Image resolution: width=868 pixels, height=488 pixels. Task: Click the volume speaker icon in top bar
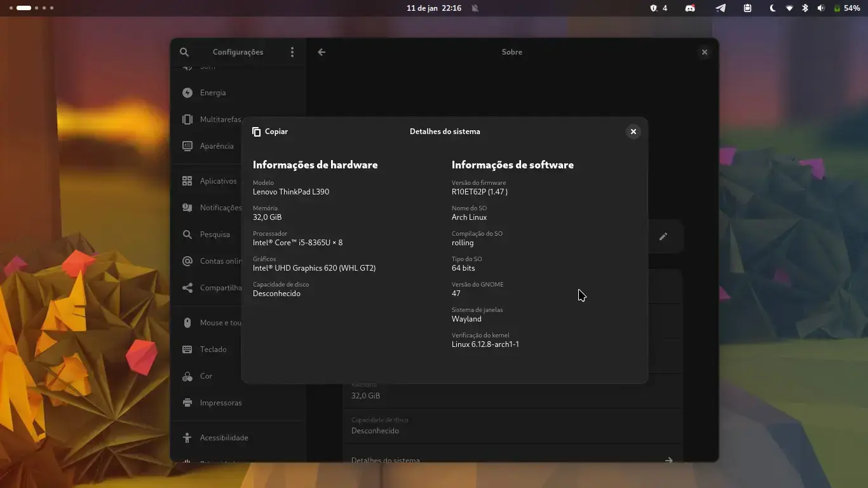[821, 8]
